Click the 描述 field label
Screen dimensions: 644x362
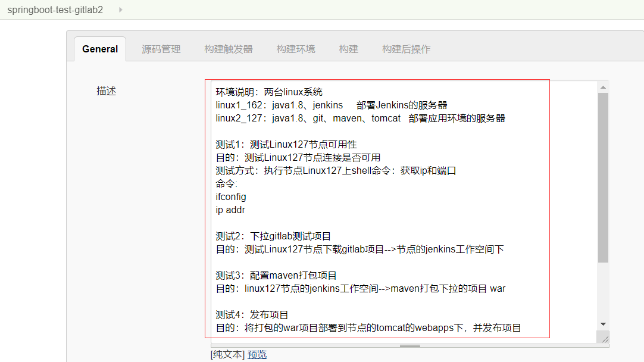click(x=106, y=90)
